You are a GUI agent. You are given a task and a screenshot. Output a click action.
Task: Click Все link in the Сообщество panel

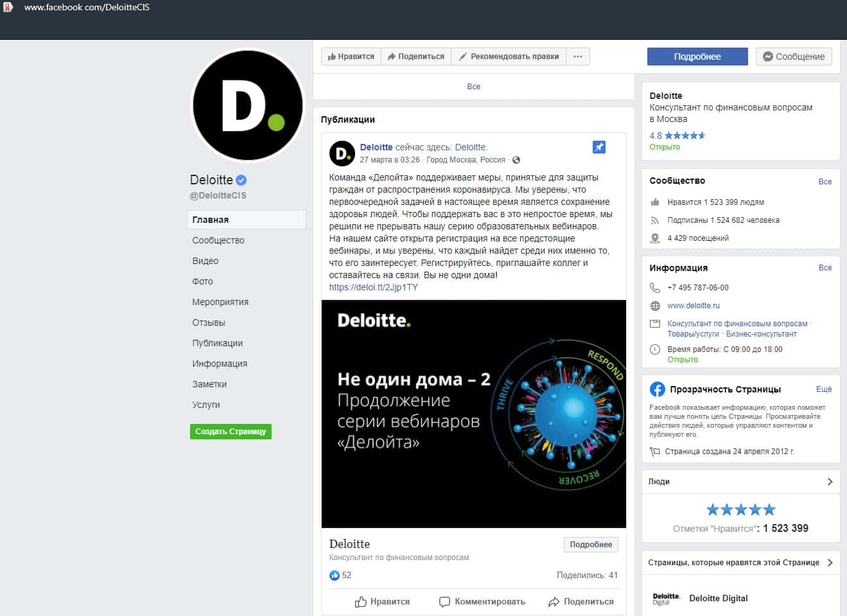pos(825,182)
